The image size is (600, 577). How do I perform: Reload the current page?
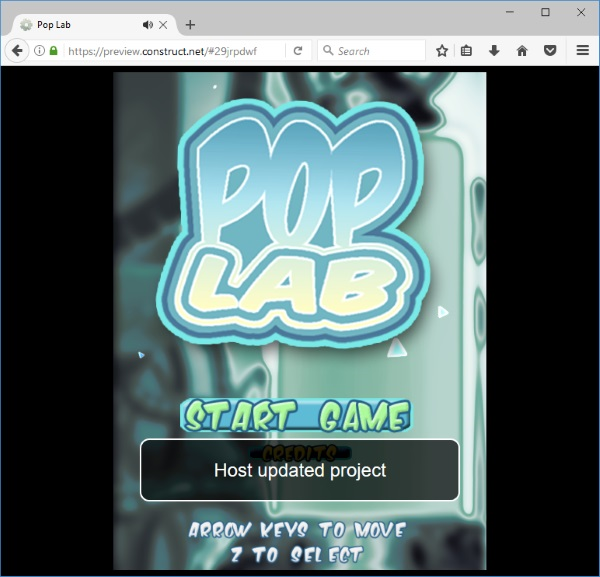[x=298, y=51]
